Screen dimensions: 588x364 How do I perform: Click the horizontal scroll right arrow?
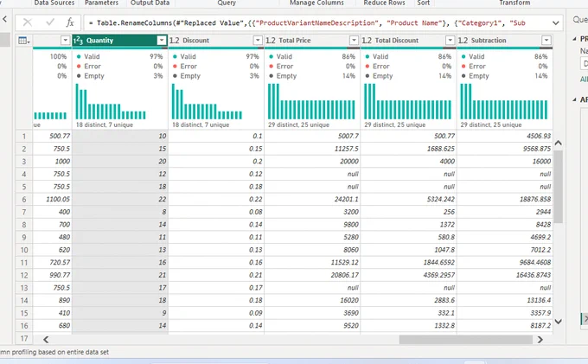[x=540, y=340]
